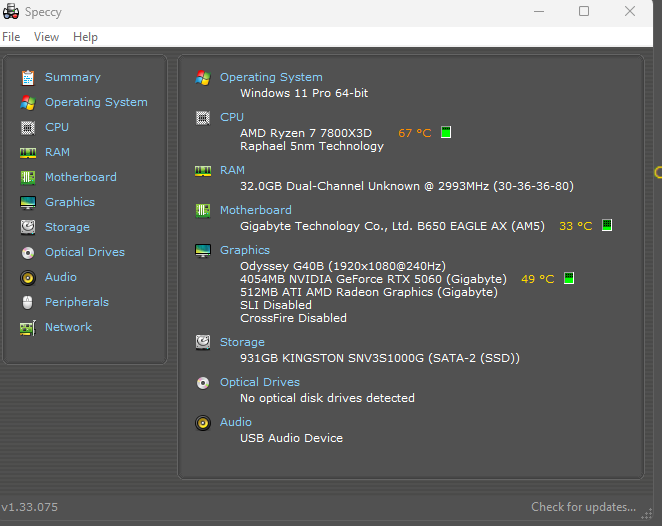Image resolution: width=662 pixels, height=526 pixels.
Task: Click the CPU chip icon in sidebar
Action: pyautogui.click(x=28, y=127)
